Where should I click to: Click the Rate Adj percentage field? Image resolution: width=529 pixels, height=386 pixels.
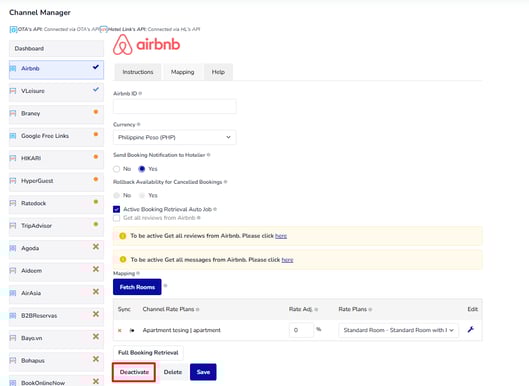point(301,330)
